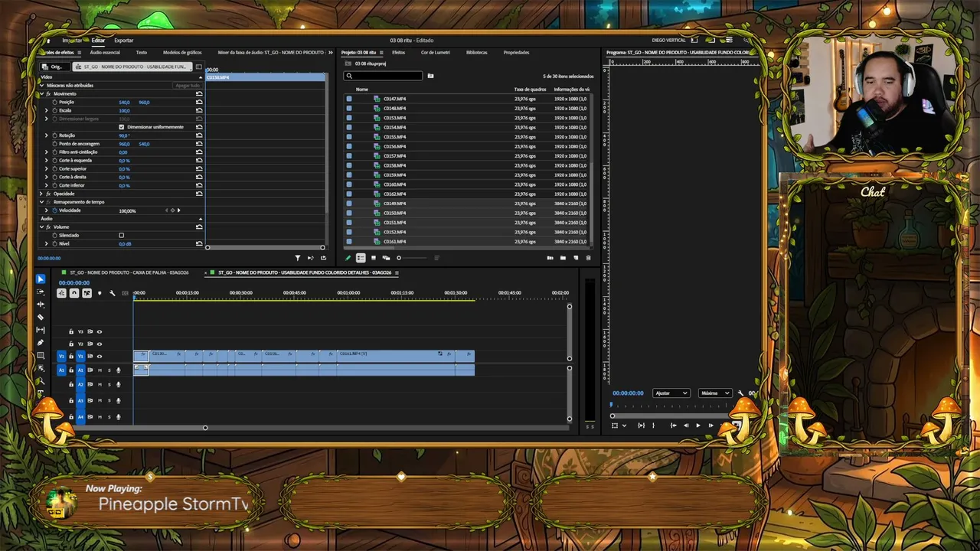The height and width of the screenshot is (551, 980).
Task: Open the Cor de Lumetri tab
Action: [436, 53]
